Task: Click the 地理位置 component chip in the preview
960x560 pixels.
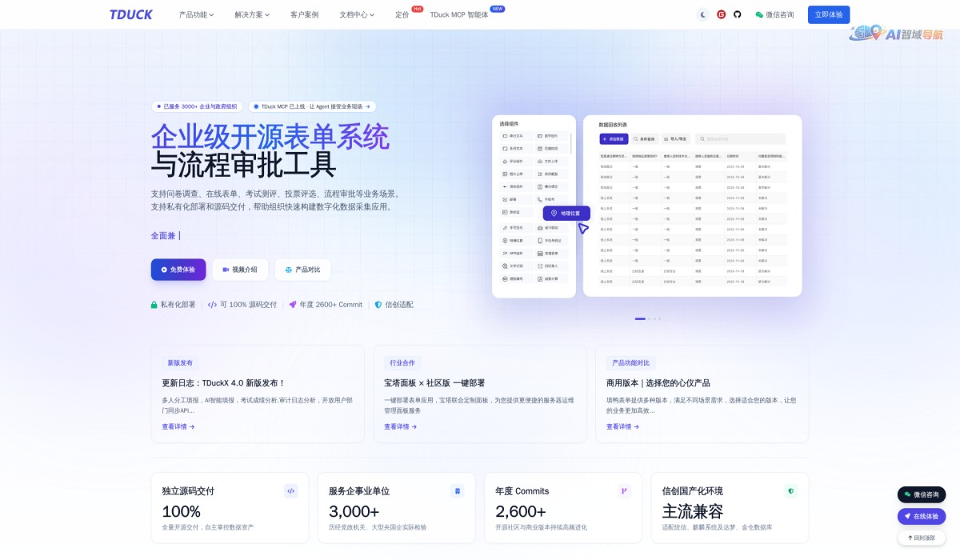Action: [x=566, y=214]
